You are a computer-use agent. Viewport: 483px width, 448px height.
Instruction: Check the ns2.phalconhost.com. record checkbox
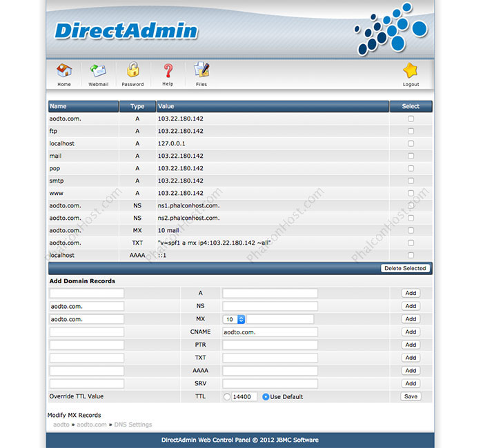click(411, 218)
